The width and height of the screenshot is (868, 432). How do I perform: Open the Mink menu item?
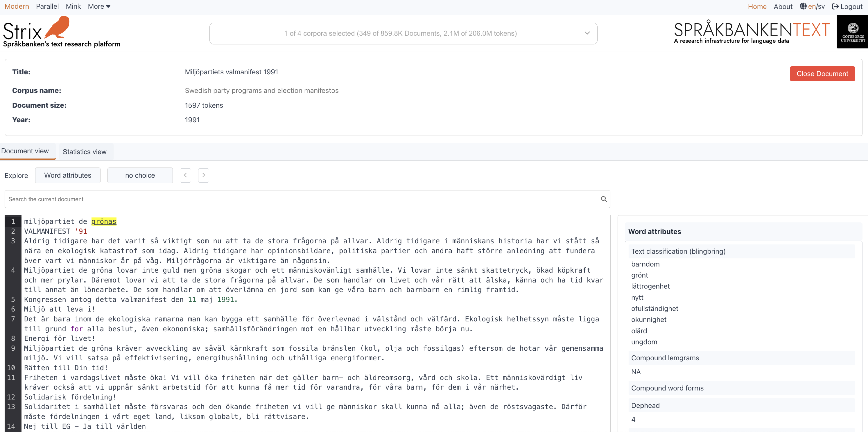coord(73,6)
